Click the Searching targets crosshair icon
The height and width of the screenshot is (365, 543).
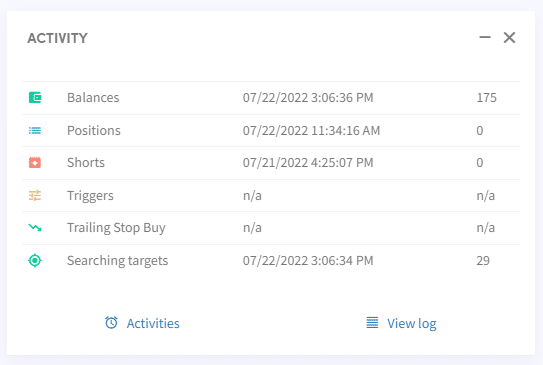[35, 260]
